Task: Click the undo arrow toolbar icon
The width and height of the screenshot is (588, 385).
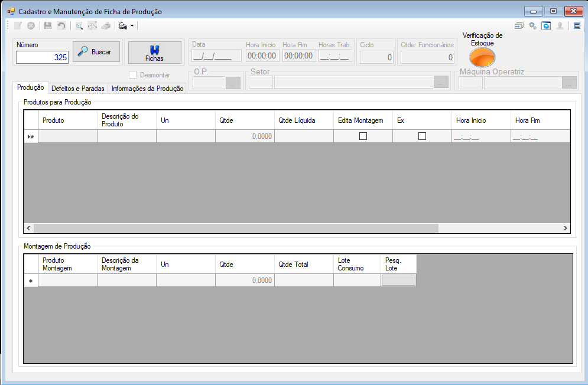Action: click(x=61, y=26)
